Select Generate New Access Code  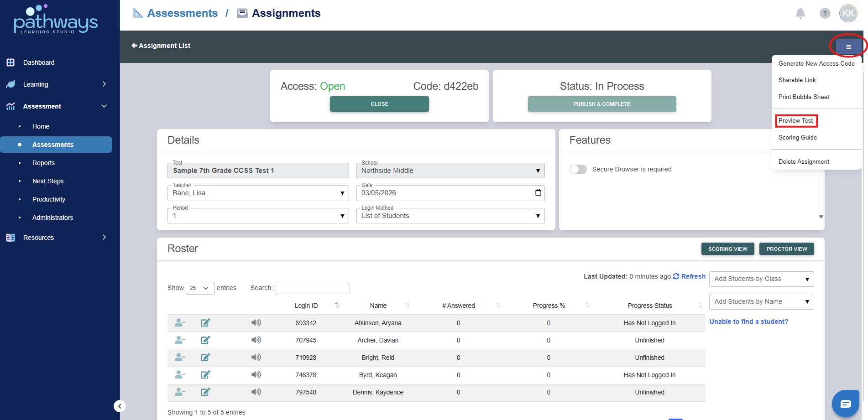pyautogui.click(x=816, y=64)
